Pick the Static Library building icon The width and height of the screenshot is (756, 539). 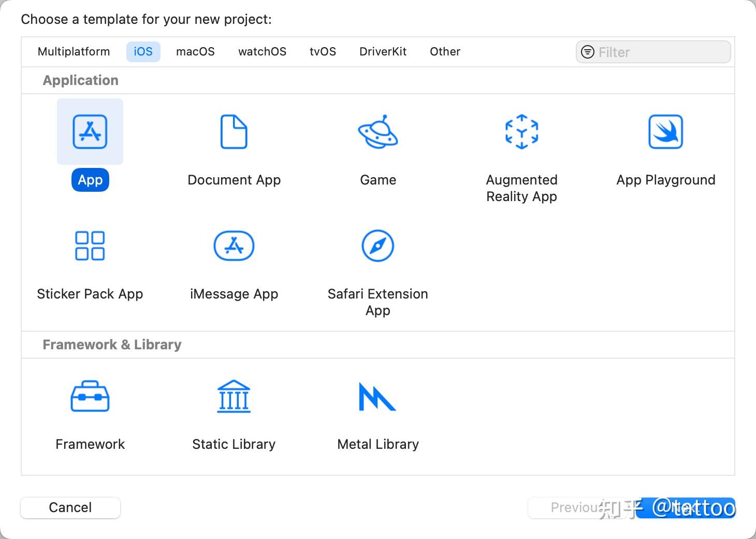tap(234, 396)
